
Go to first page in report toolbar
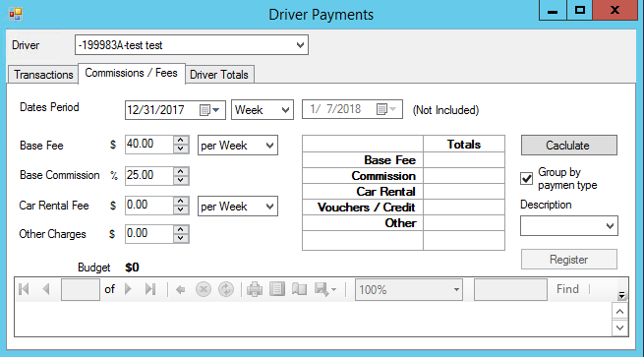[24, 289]
